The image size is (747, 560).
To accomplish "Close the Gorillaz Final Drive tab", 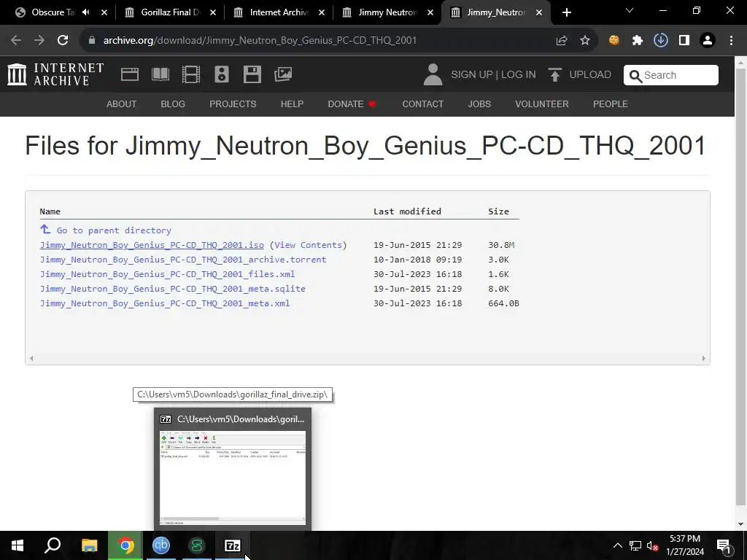I will (x=213, y=12).
